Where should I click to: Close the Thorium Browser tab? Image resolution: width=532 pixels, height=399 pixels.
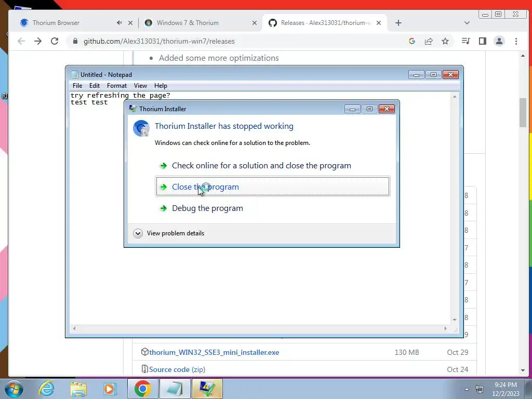[x=130, y=23]
